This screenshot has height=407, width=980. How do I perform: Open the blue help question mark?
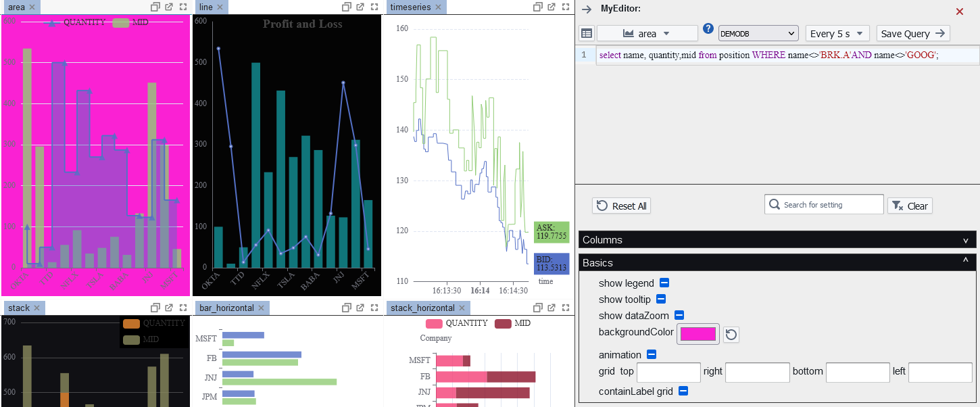(708, 28)
